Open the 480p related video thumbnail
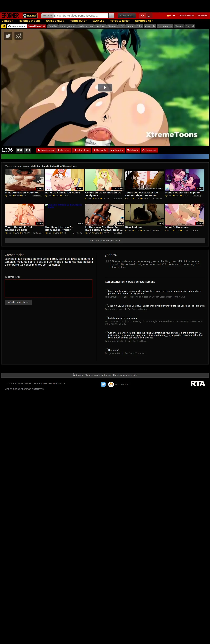Viewport: 210px width, 644px height. 145,180
